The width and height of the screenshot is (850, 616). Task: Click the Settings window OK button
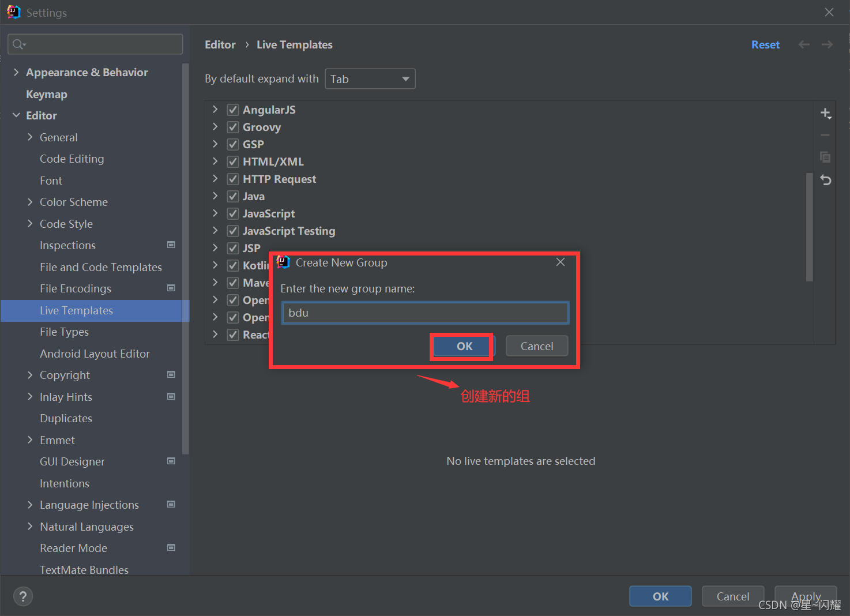tap(660, 596)
